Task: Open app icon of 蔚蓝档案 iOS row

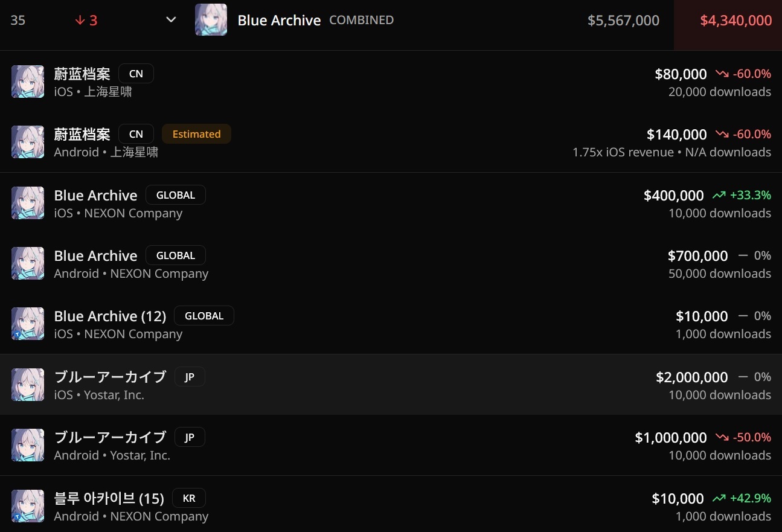Action: click(x=28, y=82)
